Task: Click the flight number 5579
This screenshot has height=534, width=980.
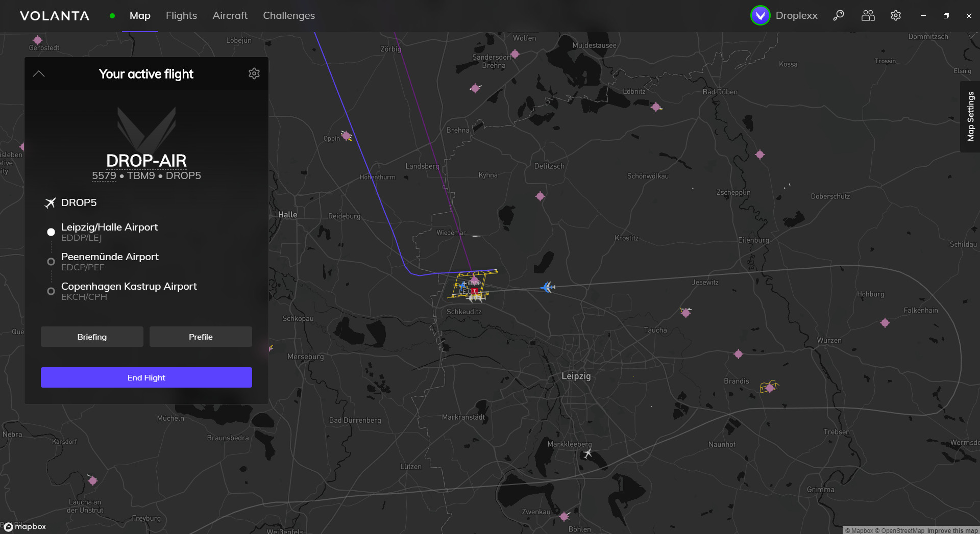Action: coord(104,175)
